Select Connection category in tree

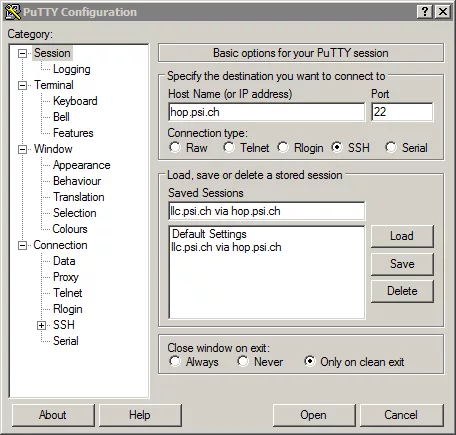pyautogui.click(x=60, y=245)
